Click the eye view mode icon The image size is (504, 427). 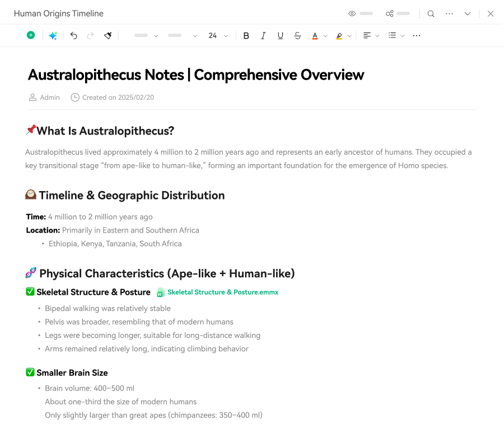tap(352, 13)
